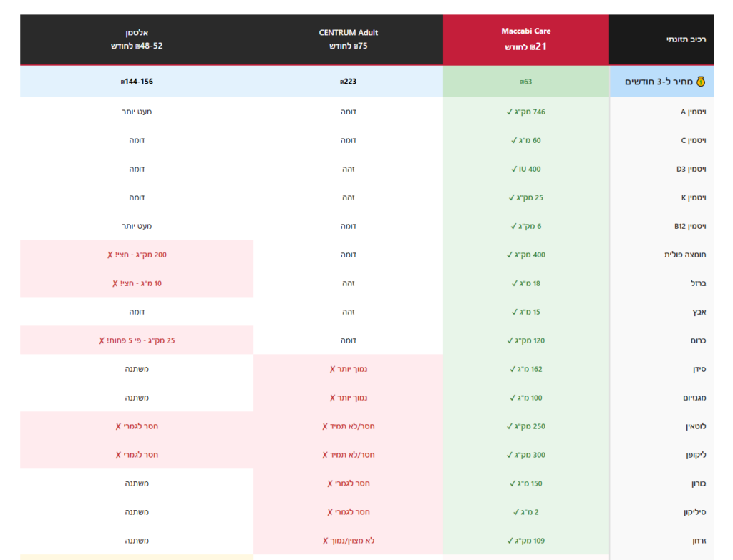Click the "746 מק"ג" value for vitamin A

pyautogui.click(x=526, y=112)
